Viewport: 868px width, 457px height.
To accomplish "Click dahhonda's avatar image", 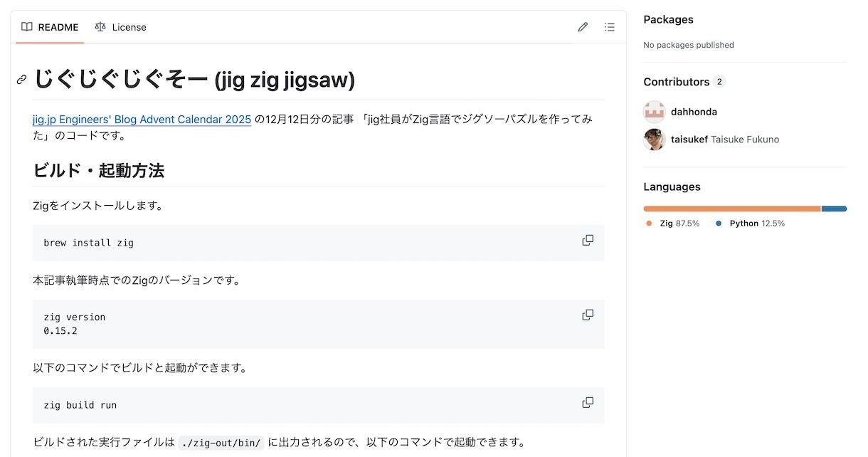I will point(654,112).
